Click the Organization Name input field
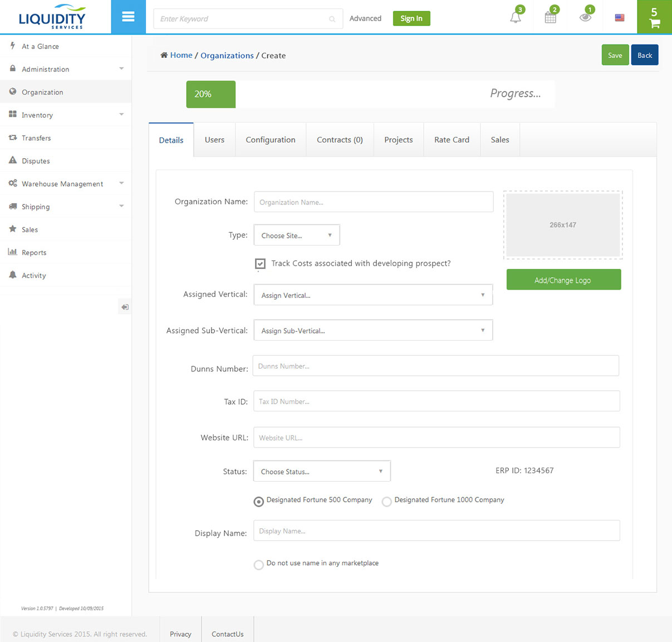The image size is (672, 642). tap(373, 202)
